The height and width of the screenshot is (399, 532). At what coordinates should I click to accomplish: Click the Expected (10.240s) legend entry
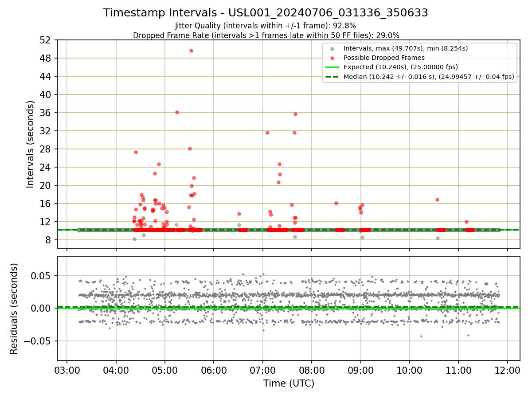tap(401, 67)
